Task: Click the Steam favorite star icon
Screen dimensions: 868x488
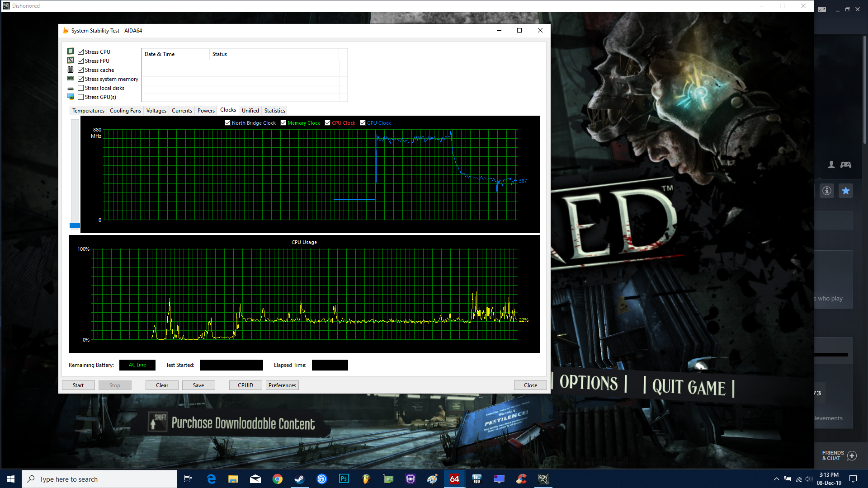Action: click(846, 191)
